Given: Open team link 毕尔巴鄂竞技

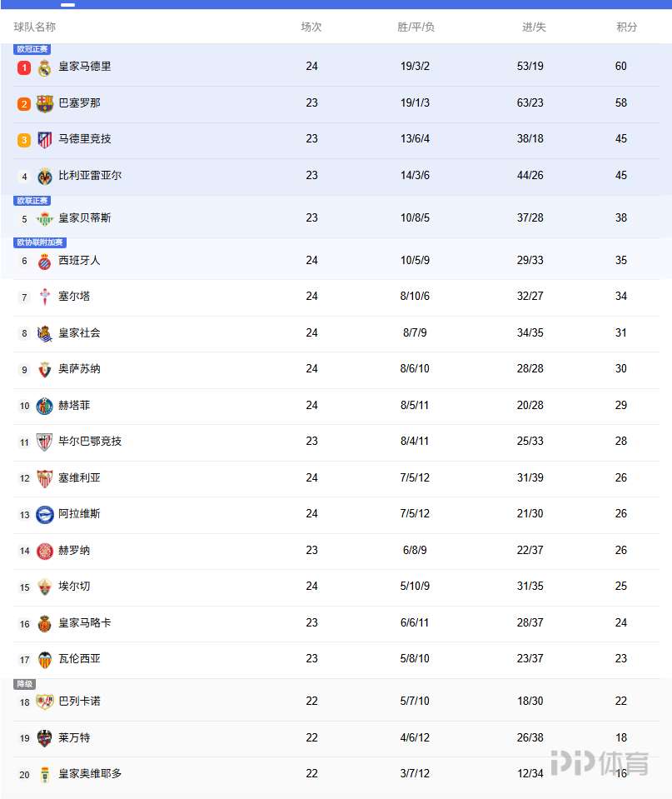Looking at the screenshot, I should pos(90,442).
